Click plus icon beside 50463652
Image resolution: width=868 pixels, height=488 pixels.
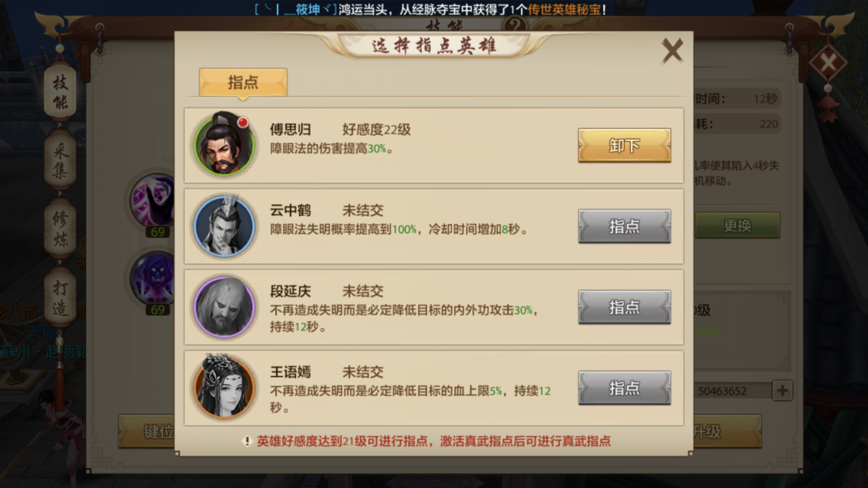pos(782,391)
